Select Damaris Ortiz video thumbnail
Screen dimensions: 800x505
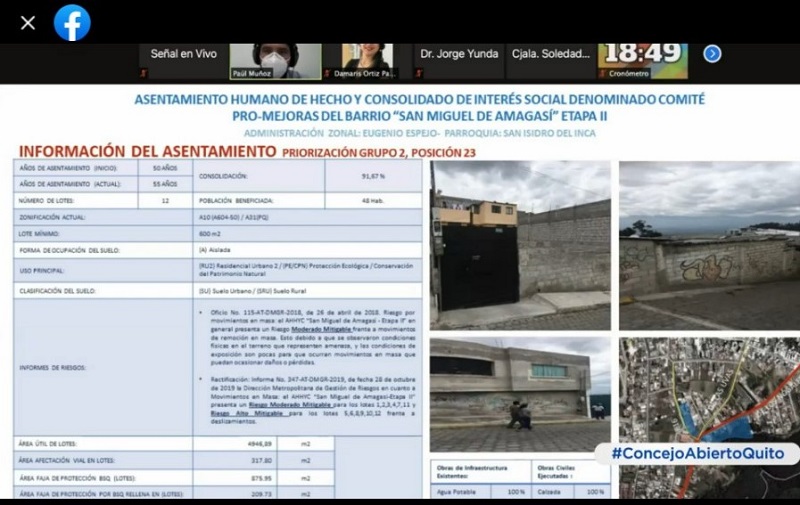click(366, 61)
